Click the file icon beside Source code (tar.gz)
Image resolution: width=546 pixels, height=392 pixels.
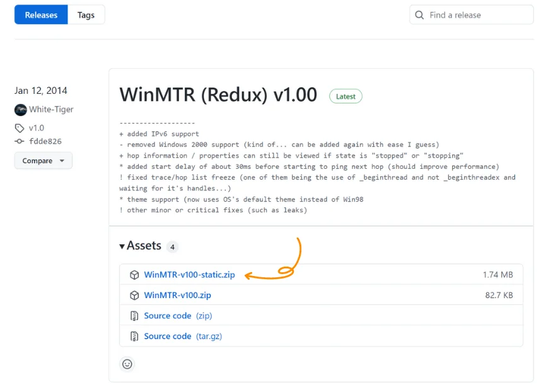(x=134, y=336)
